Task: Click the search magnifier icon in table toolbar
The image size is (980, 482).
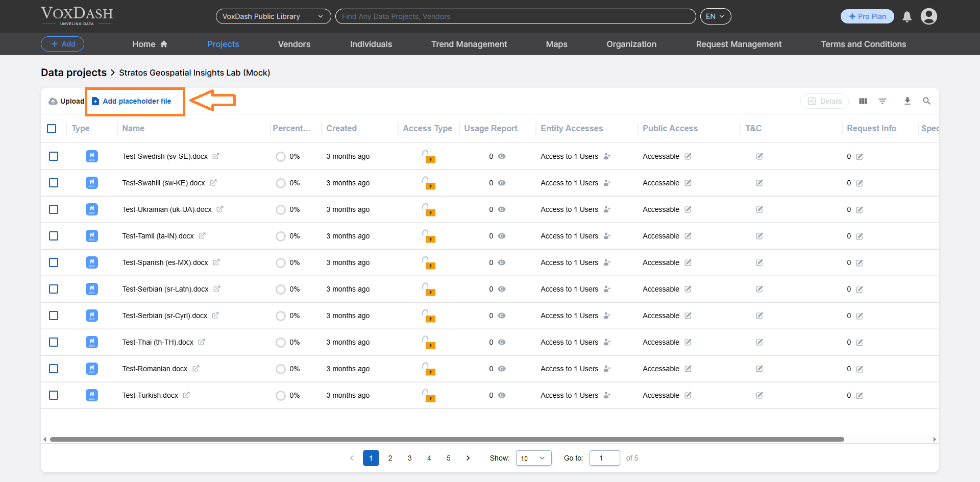Action: click(926, 101)
